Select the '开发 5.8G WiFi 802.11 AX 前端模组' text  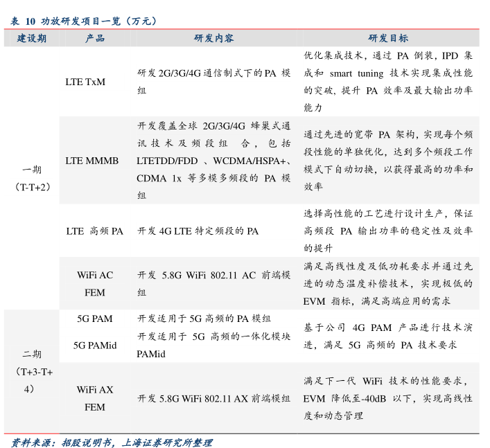213,399
